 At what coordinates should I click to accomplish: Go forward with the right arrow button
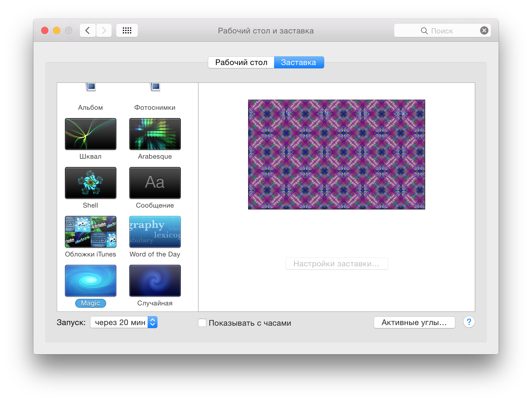(x=104, y=30)
